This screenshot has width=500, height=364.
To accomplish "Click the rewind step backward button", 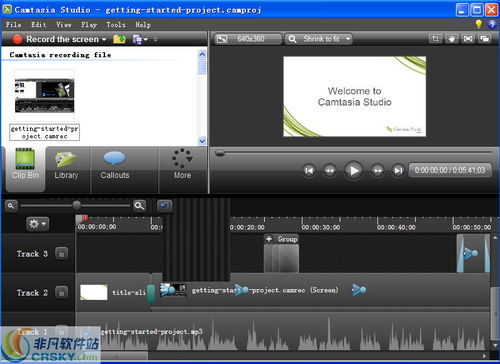I will point(330,171).
